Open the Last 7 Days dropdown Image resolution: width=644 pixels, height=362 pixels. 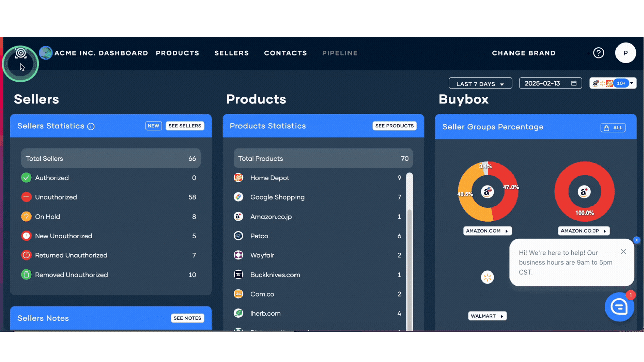pos(480,84)
